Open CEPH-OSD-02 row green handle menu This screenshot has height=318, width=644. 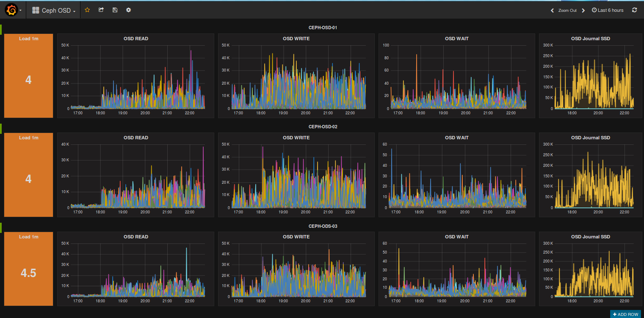click(1, 128)
